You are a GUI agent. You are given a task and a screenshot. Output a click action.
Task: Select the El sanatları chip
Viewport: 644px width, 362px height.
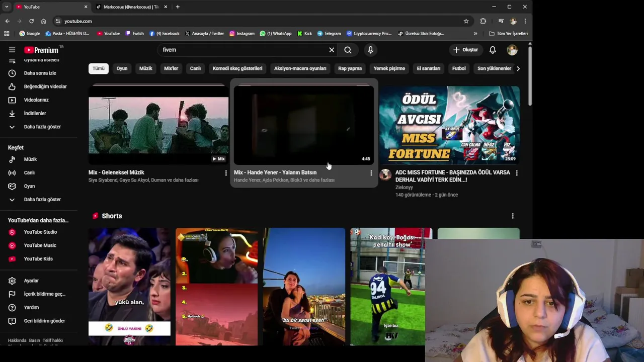point(429,68)
